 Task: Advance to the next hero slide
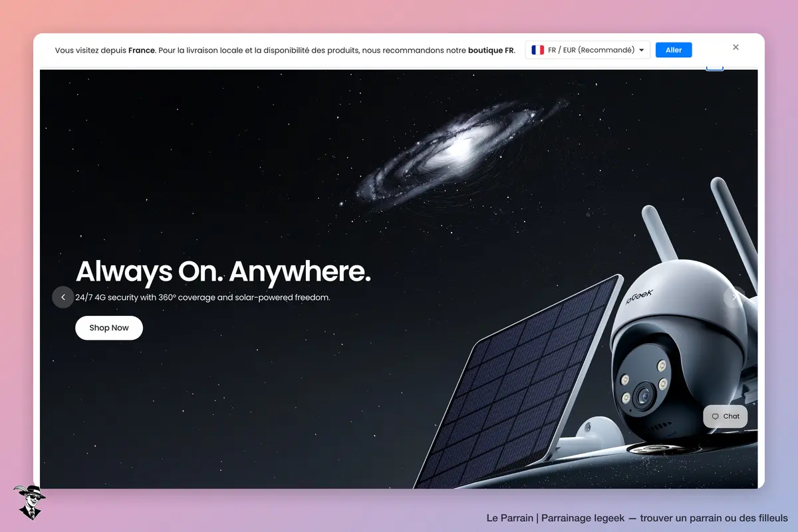click(x=734, y=297)
